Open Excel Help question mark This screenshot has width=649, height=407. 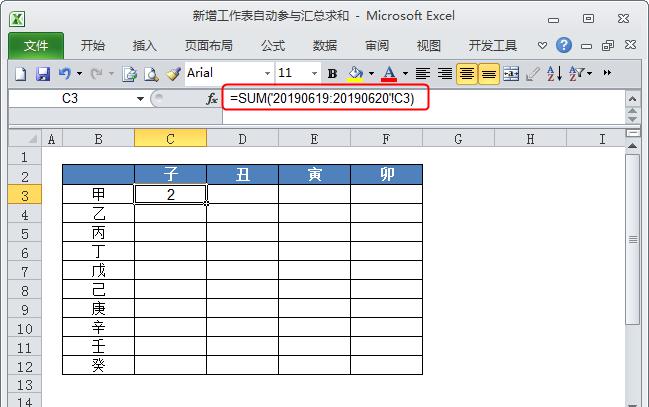click(x=564, y=45)
